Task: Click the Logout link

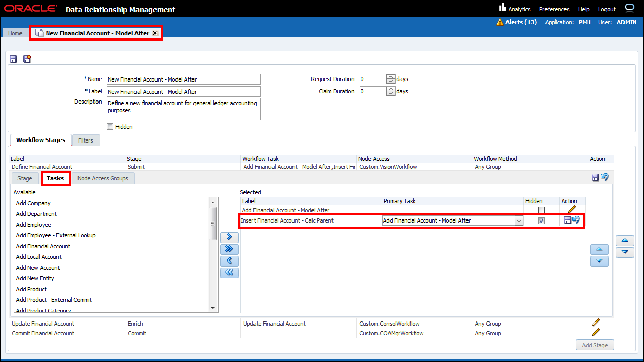Action: tap(607, 9)
